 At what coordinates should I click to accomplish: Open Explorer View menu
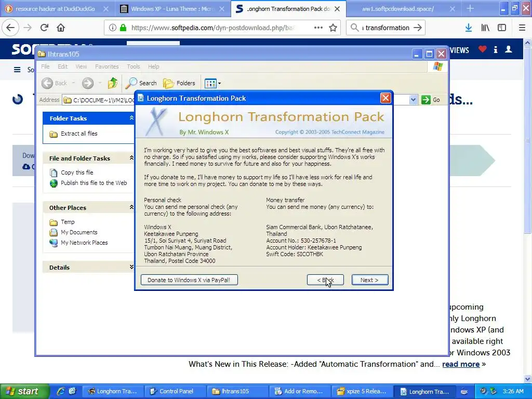pos(81,66)
